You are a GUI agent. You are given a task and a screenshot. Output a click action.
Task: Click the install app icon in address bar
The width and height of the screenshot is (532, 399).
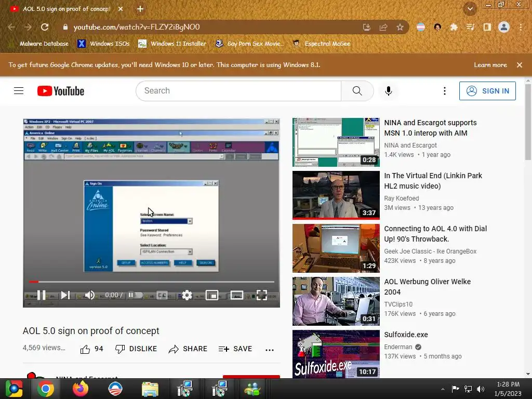(x=367, y=27)
